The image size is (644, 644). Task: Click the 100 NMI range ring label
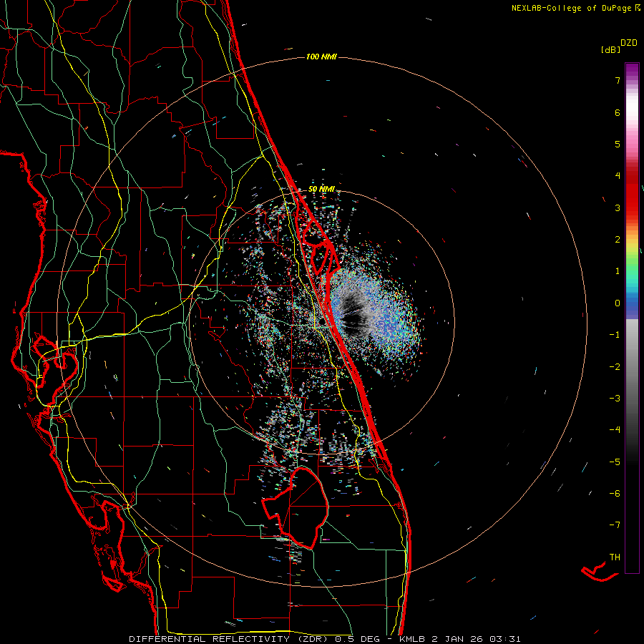[321, 57]
